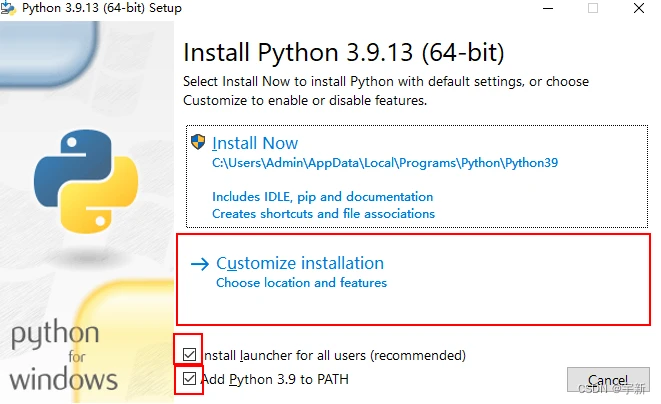Click the "Install launcher for all users" label

click(334, 355)
